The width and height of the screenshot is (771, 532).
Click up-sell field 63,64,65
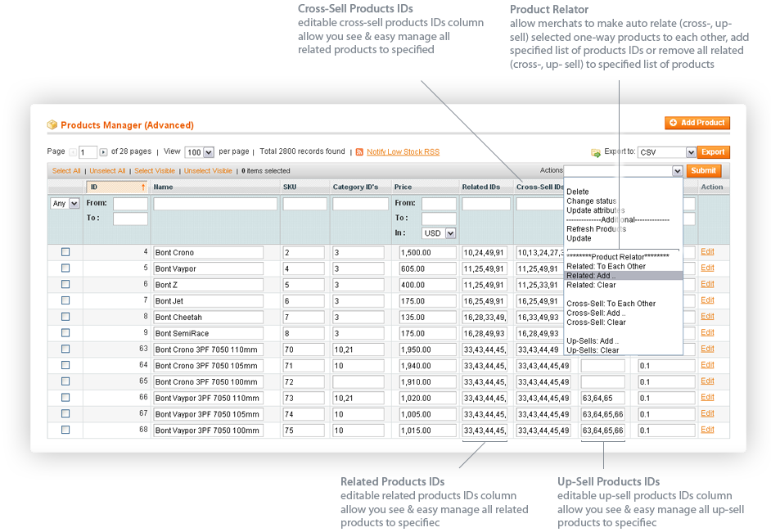click(x=603, y=399)
